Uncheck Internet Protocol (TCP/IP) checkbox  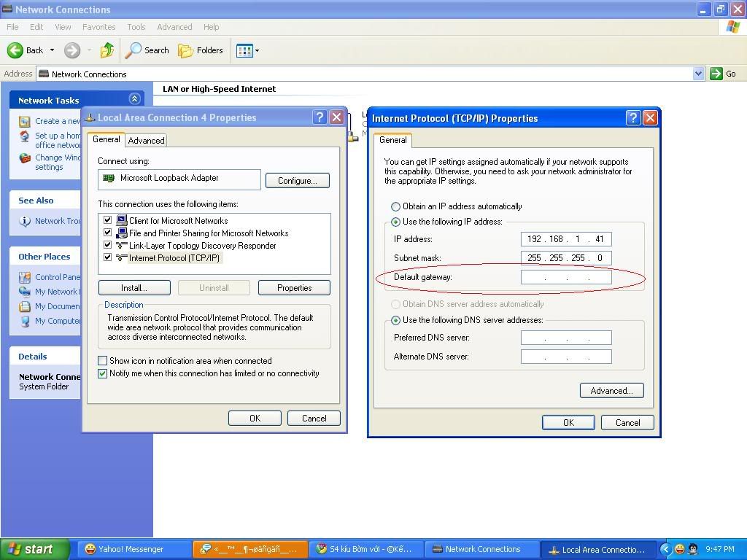coord(108,257)
